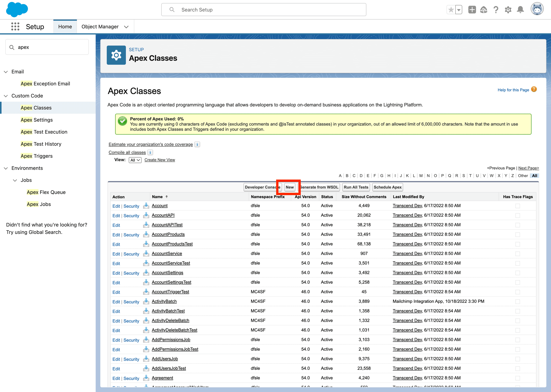
Task: Toggle trace flag checkbox for AccountTriggerTest row
Action: 518,292
